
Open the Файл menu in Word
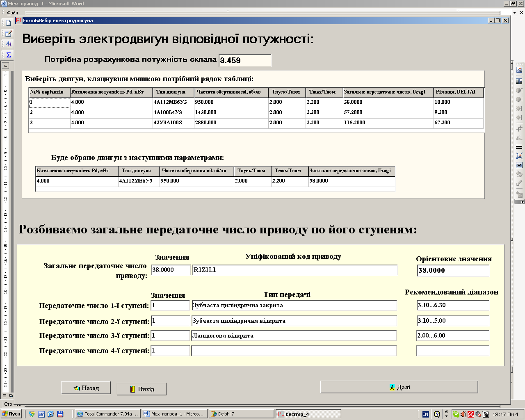[x=13, y=13]
